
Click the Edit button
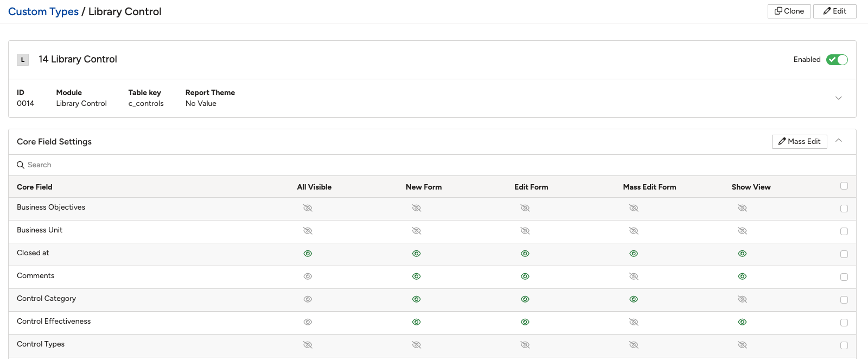tap(835, 11)
